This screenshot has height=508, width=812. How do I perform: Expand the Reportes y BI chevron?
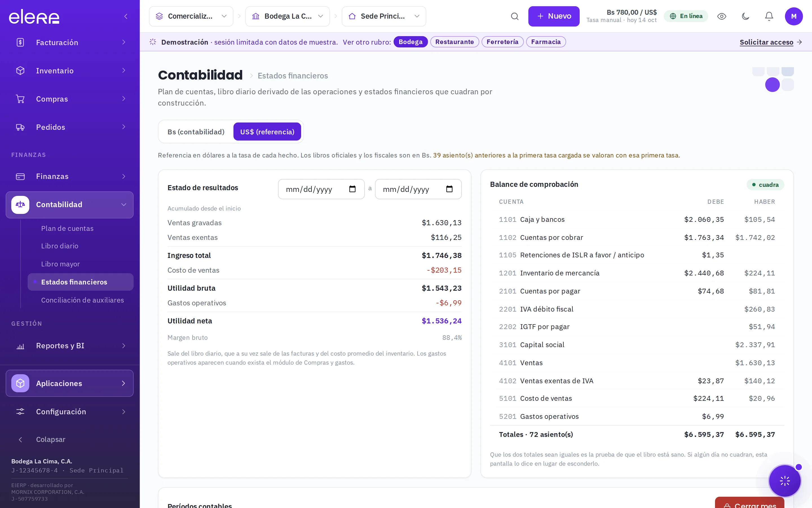[124, 346]
